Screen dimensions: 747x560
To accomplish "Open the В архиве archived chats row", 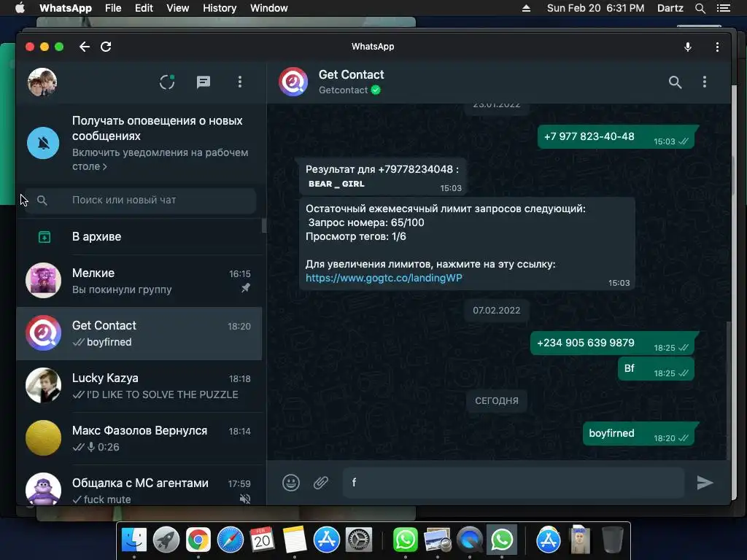I will pos(139,237).
